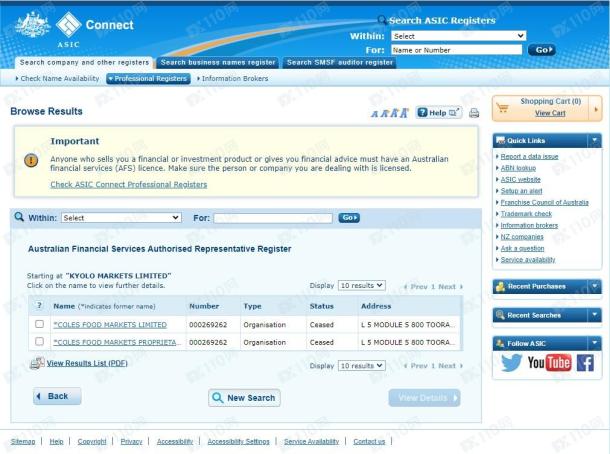Click the Recent Searches panel icon
This screenshot has height=454, width=610.
[500, 315]
